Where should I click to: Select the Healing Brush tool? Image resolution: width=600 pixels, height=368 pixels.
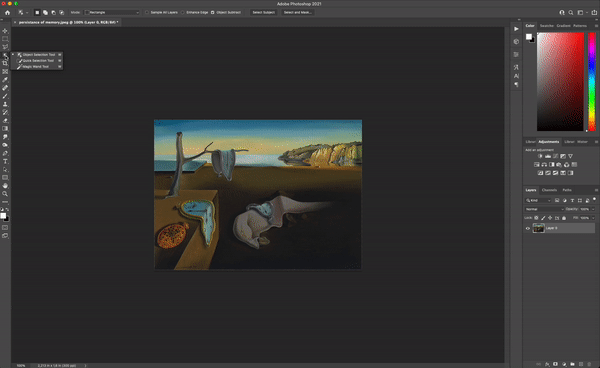(x=5, y=88)
